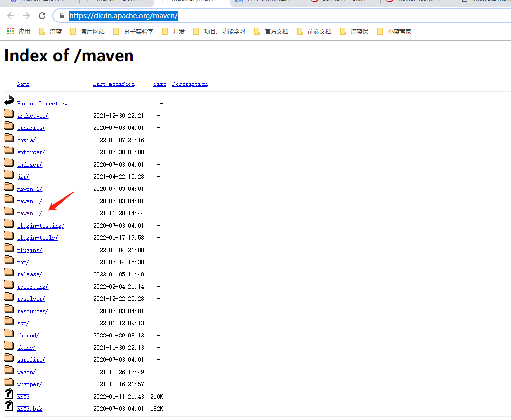
Task: Open the 官方文档 bookmarks folder
Action: coord(272,32)
